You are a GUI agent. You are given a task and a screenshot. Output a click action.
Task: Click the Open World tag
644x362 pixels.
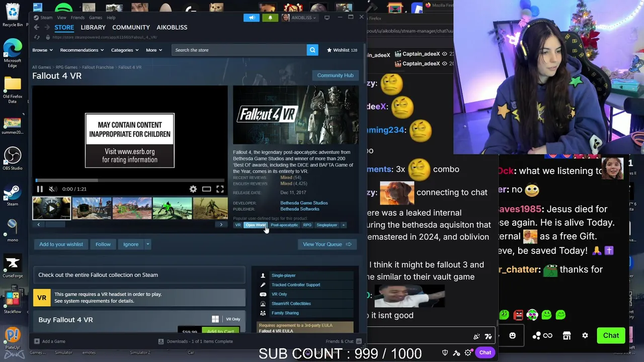pyautogui.click(x=256, y=225)
